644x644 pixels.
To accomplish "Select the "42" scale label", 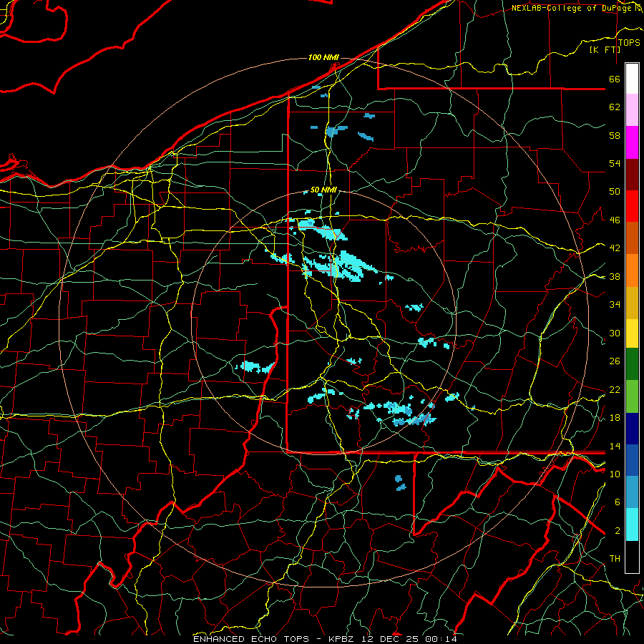I will point(615,248).
